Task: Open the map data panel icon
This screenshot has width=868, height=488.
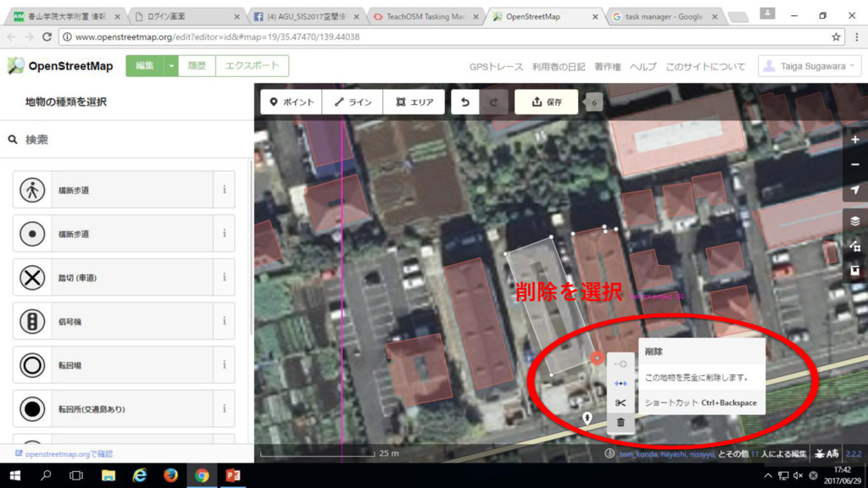Action: 854,246
